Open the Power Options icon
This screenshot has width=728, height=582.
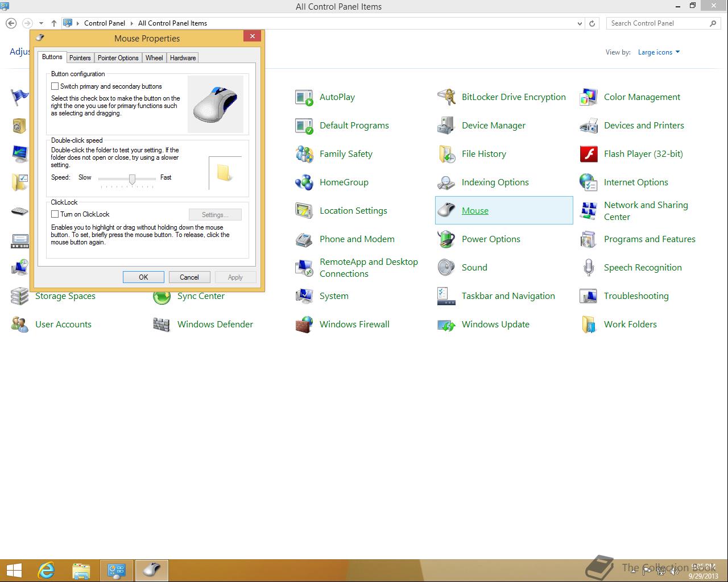(x=446, y=239)
